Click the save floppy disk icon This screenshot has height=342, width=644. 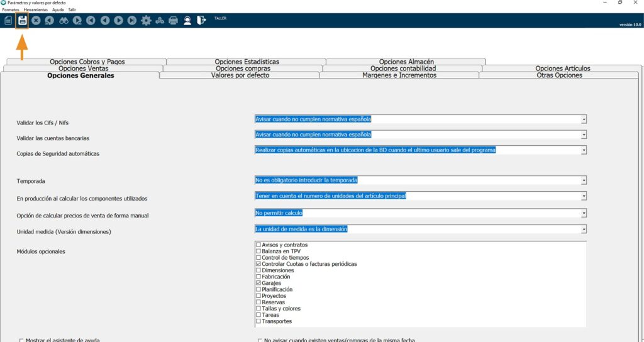(x=22, y=21)
